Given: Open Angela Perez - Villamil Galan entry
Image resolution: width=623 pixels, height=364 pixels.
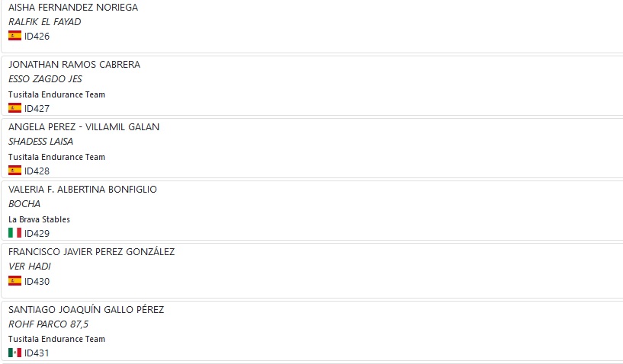Looking at the screenshot, I should (84, 127).
